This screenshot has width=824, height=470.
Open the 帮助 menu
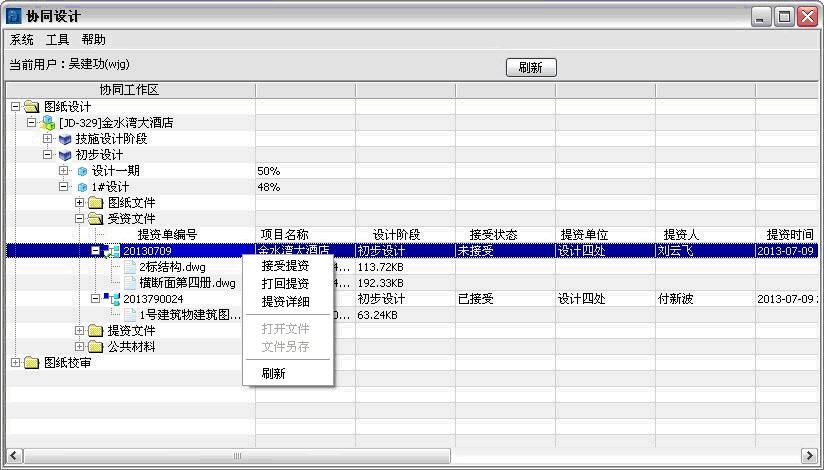click(x=94, y=40)
